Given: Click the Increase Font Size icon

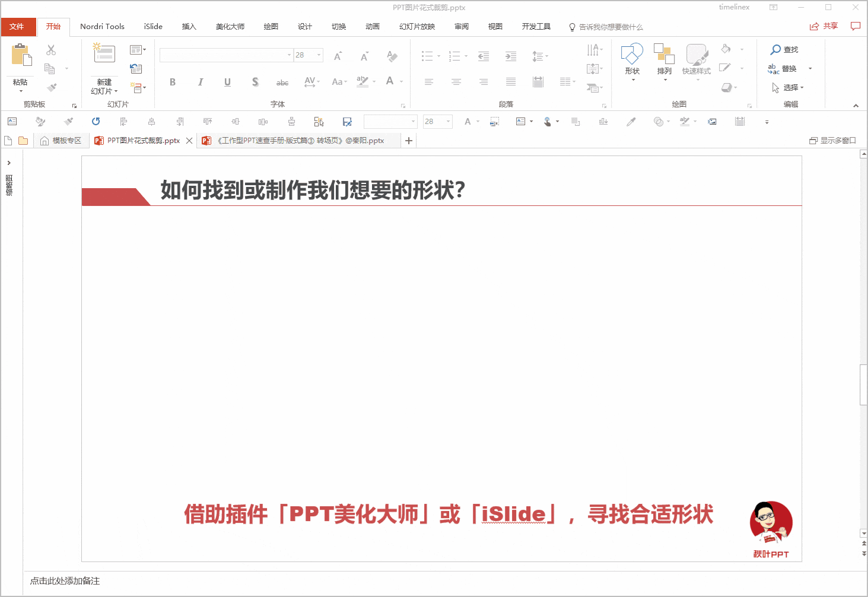Looking at the screenshot, I should click(x=338, y=56).
